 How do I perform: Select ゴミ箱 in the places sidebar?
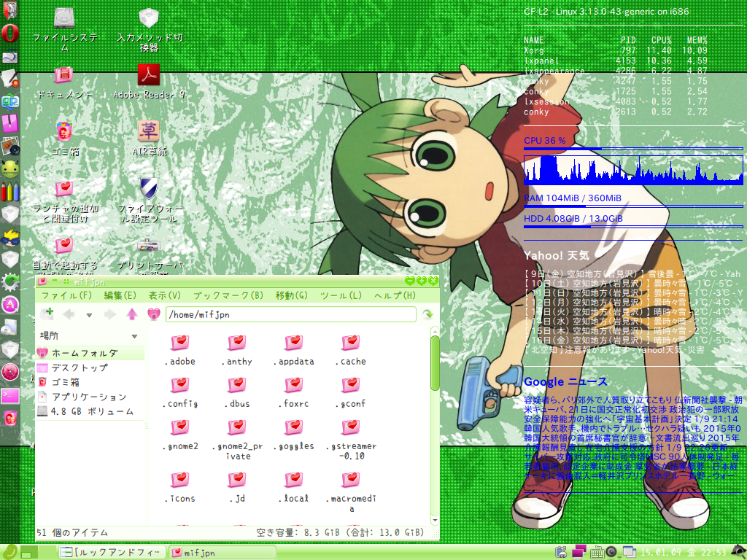[90, 382]
